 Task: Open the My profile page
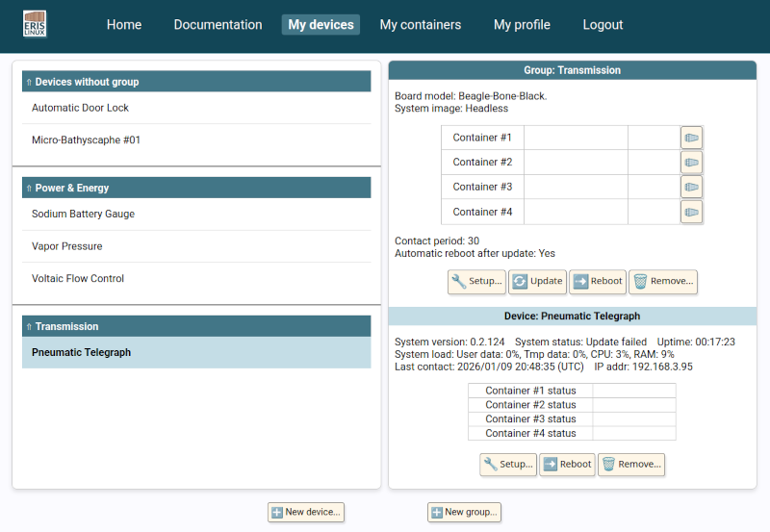(x=522, y=25)
